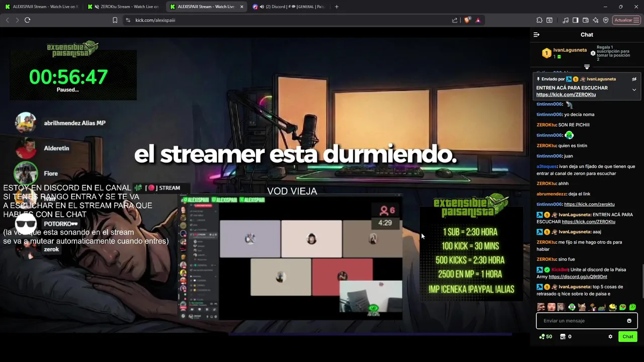The width and height of the screenshot is (644, 362).
Task: Open the Leo AI sparkle icon
Action: pos(596,20)
